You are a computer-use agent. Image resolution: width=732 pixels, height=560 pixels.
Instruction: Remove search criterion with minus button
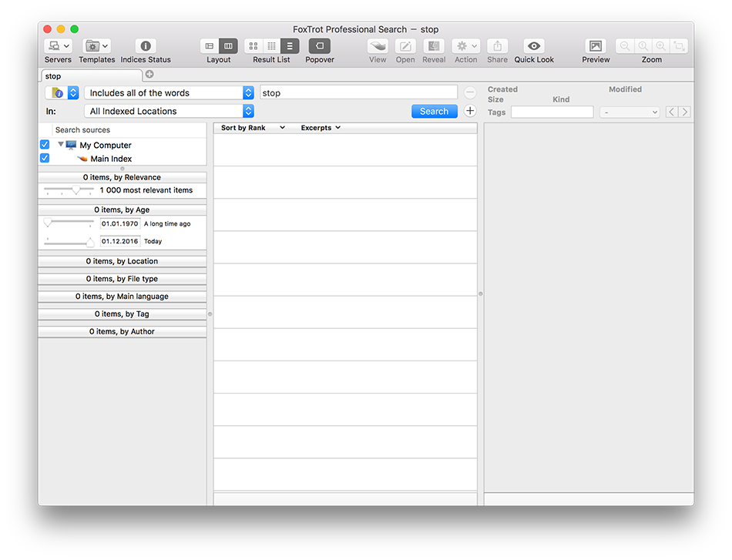[x=470, y=92]
